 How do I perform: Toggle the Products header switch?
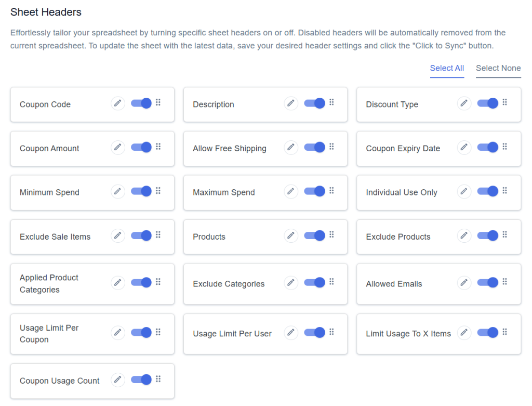(x=314, y=235)
